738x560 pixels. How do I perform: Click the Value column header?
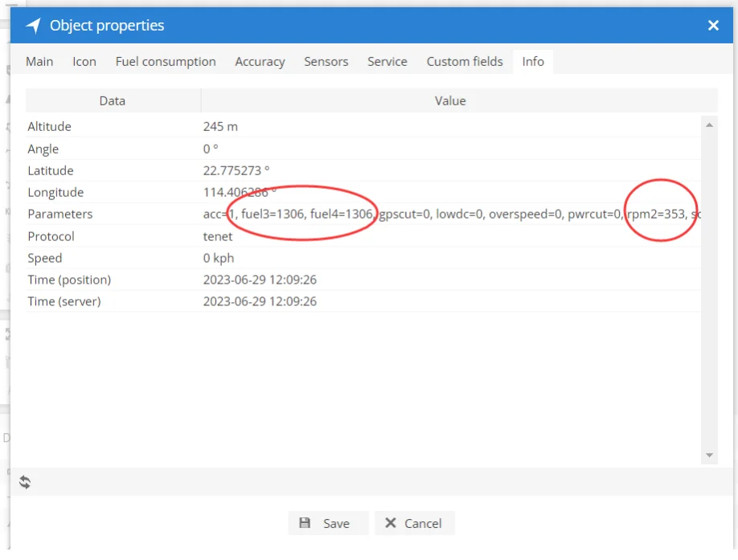[x=450, y=100]
